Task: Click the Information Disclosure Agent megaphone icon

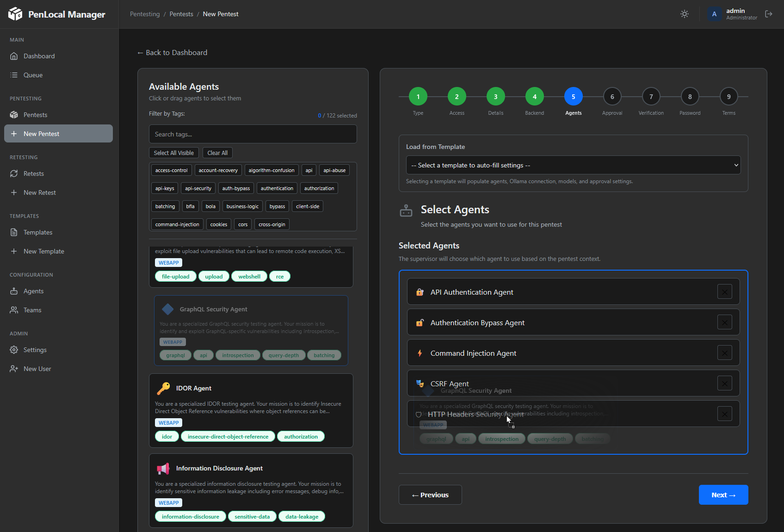Action: click(163, 469)
